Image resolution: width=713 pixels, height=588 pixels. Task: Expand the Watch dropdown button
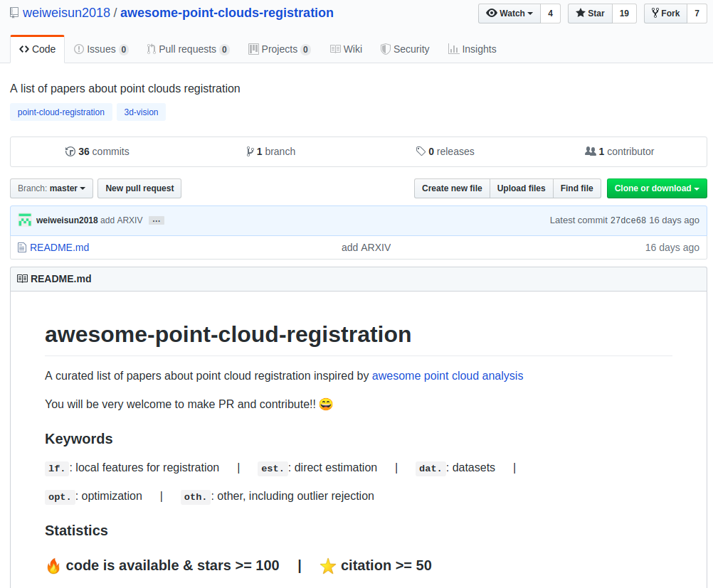coord(509,14)
